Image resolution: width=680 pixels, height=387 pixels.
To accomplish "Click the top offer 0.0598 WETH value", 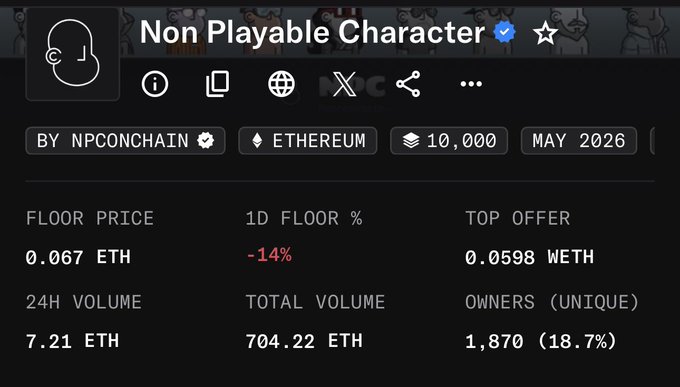I will pyautogui.click(x=530, y=257).
